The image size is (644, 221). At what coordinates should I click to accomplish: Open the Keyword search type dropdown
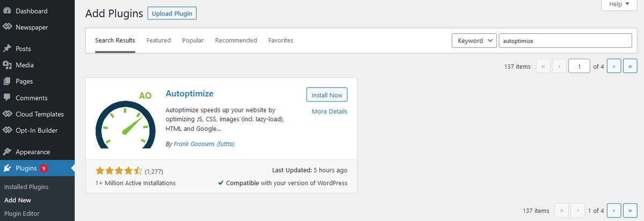474,41
